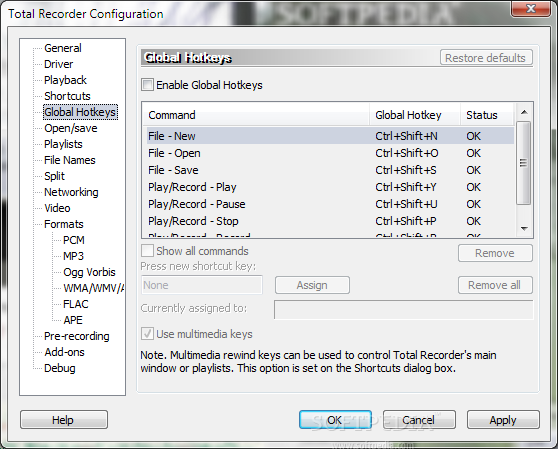Image resolution: width=558 pixels, height=449 pixels.
Task: Open the PCM format settings
Action: coord(74,240)
